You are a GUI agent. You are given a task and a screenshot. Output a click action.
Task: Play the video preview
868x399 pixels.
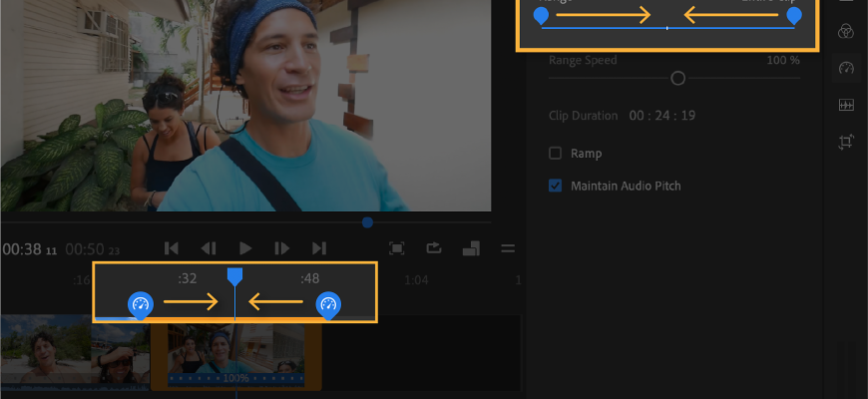pyautogui.click(x=245, y=248)
